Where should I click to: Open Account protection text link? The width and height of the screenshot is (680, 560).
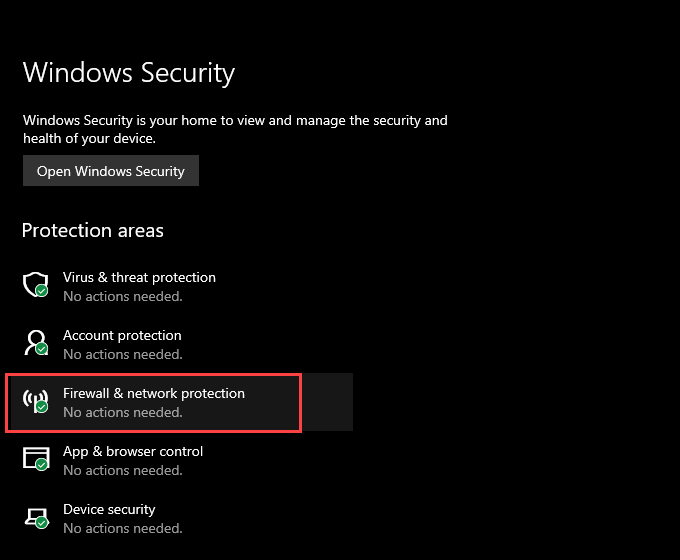(x=122, y=335)
